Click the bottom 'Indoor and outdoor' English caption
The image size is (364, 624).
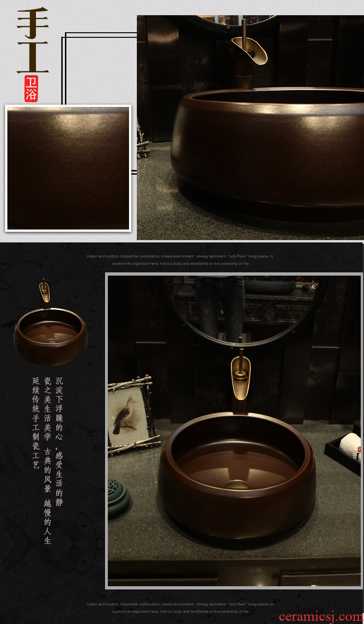180,607
